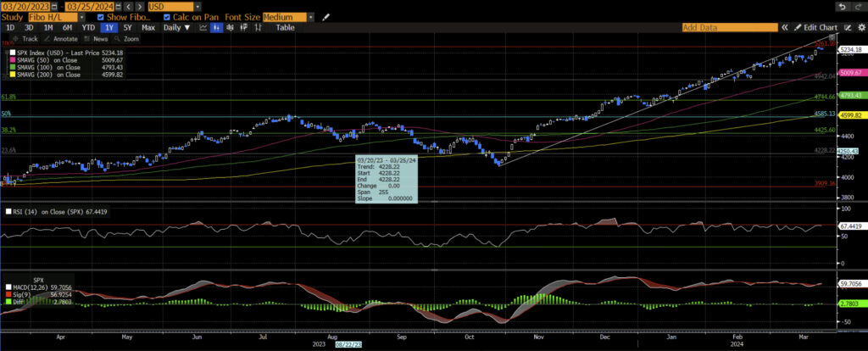This screenshot has height=351, width=868.
Task: Uncheck the Calc on Pan checkbox
Action: (x=166, y=17)
